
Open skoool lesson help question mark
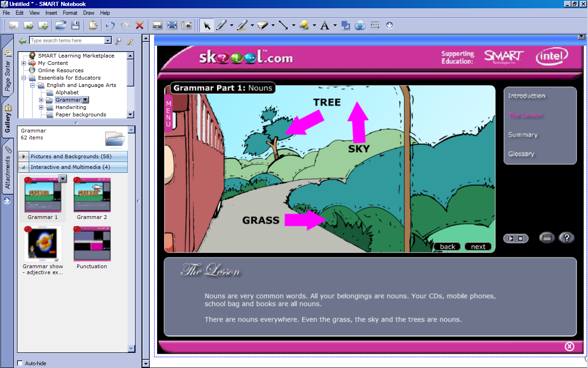tap(567, 238)
